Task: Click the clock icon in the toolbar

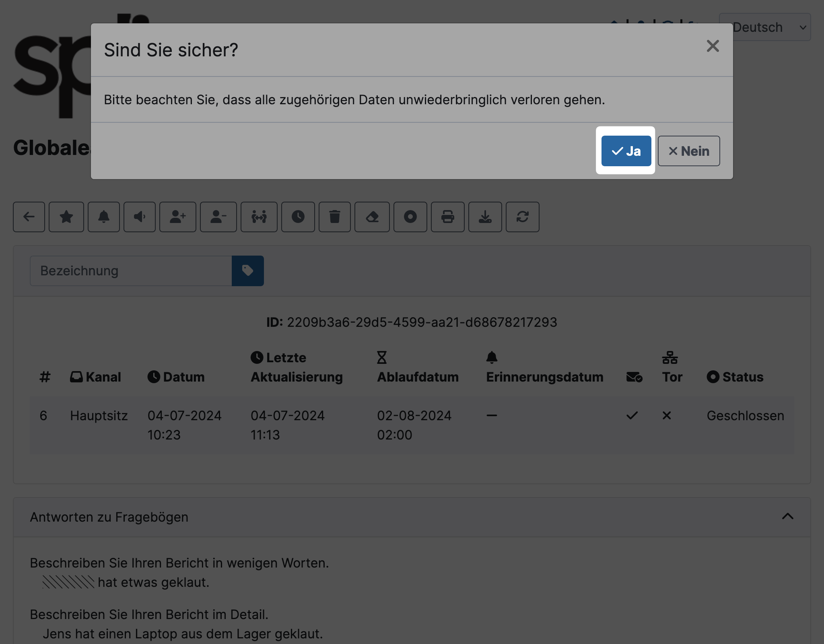Action: click(x=298, y=217)
